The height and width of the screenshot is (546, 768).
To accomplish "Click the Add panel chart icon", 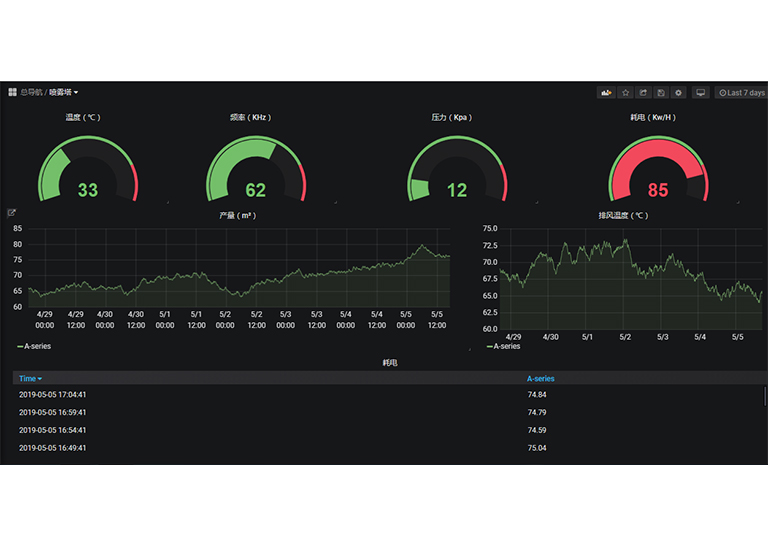I will coord(606,93).
